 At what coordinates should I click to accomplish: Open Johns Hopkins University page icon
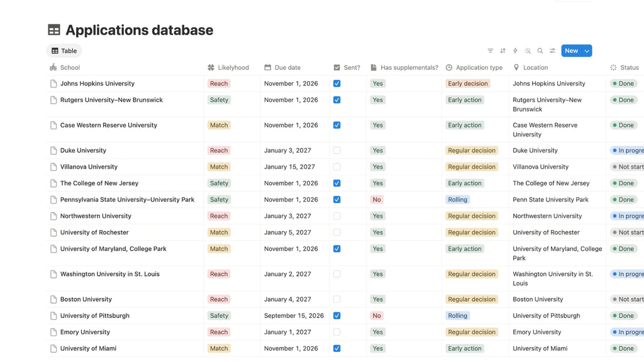53,84
